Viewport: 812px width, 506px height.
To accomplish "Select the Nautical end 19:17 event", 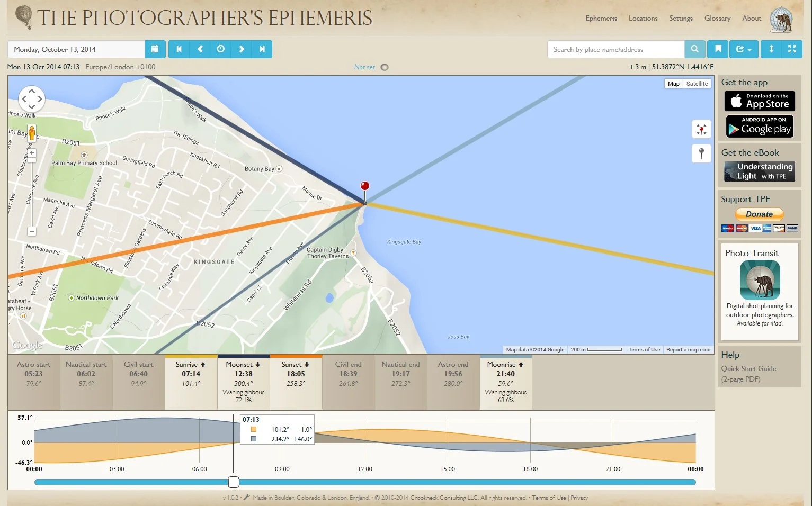I will pyautogui.click(x=401, y=382).
